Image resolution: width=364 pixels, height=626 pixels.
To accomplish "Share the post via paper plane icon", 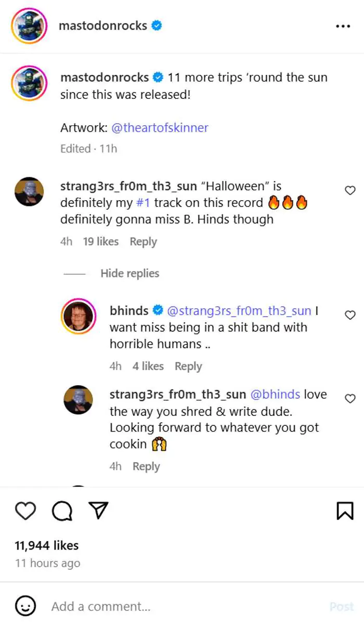I will tap(98, 511).
